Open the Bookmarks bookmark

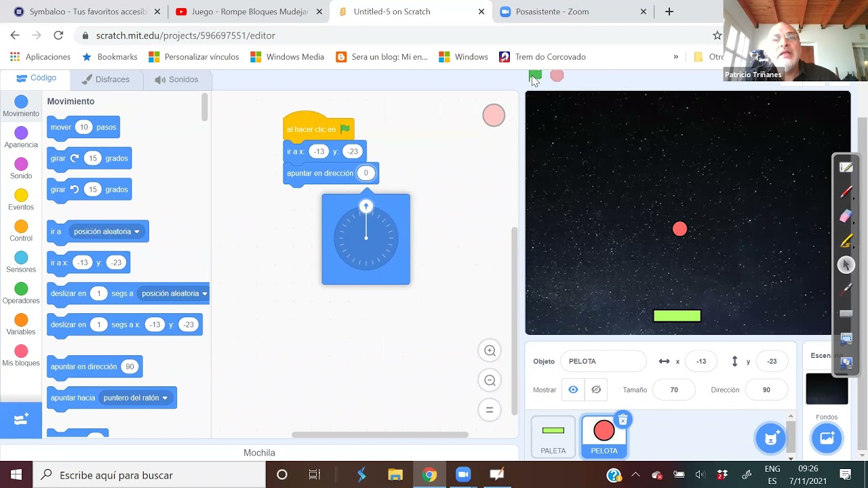pyautogui.click(x=110, y=57)
